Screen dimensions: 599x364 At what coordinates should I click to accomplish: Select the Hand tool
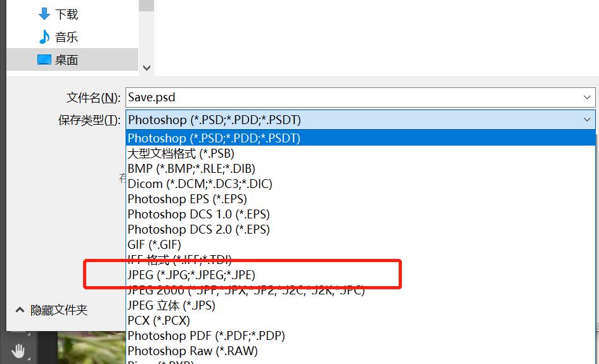click(18, 351)
